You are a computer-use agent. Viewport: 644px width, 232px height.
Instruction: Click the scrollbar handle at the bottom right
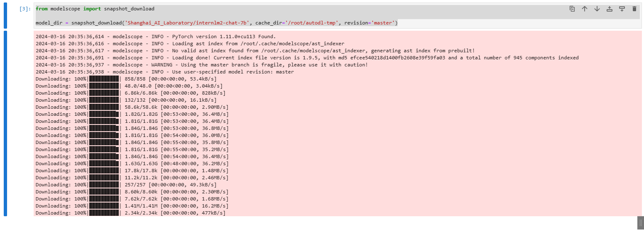tap(640, 222)
